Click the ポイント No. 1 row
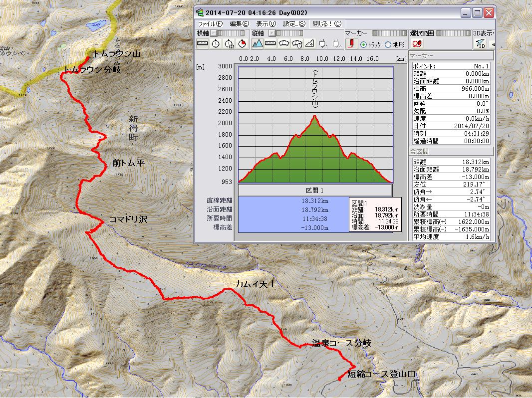Viewport: 532px width, 398px height. pyautogui.click(x=451, y=66)
